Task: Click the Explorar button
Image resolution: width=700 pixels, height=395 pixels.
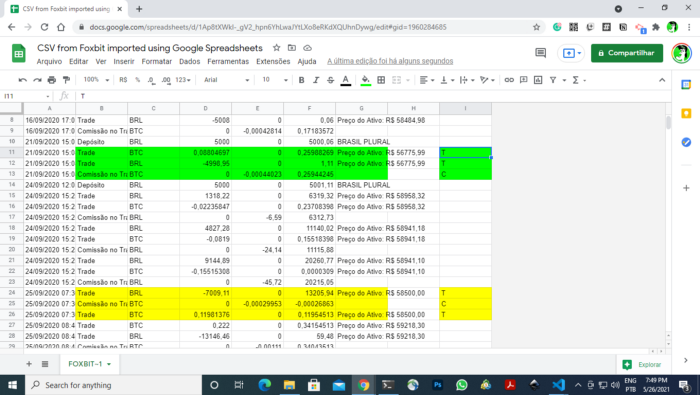Action: pyautogui.click(x=642, y=365)
